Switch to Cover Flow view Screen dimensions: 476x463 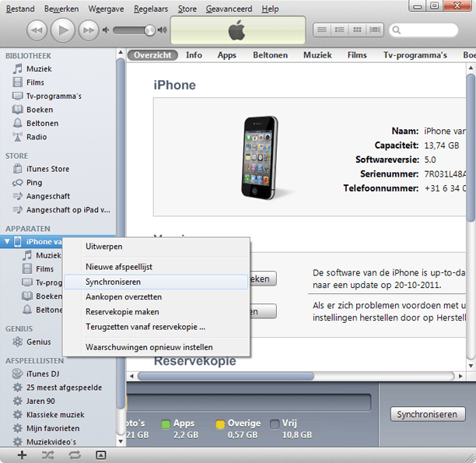[x=375, y=30]
